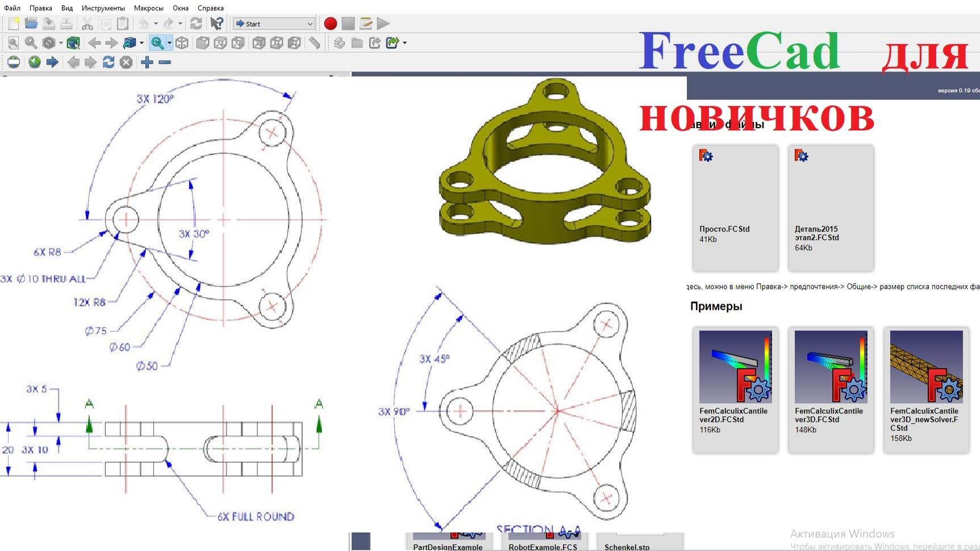Open the Справка menu
980x551 pixels.
click(x=211, y=8)
